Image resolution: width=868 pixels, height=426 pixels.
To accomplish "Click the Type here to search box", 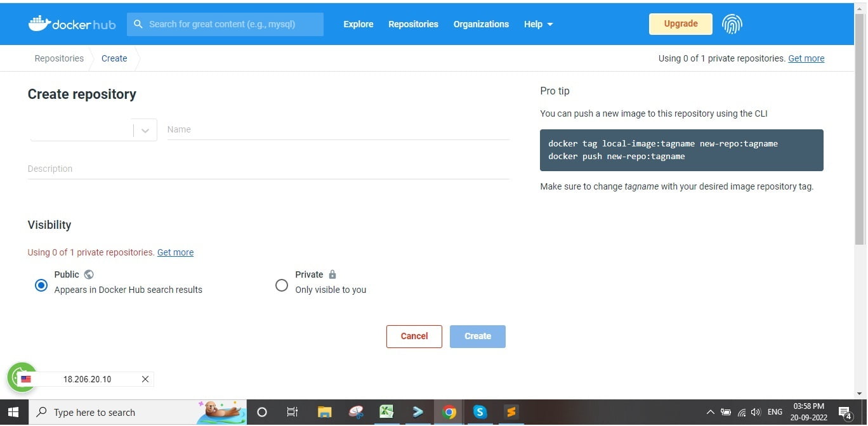I will (137, 412).
